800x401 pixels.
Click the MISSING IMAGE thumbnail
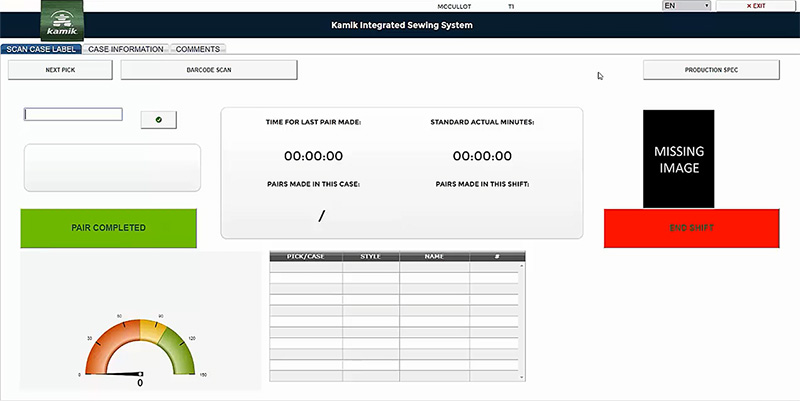click(x=679, y=159)
